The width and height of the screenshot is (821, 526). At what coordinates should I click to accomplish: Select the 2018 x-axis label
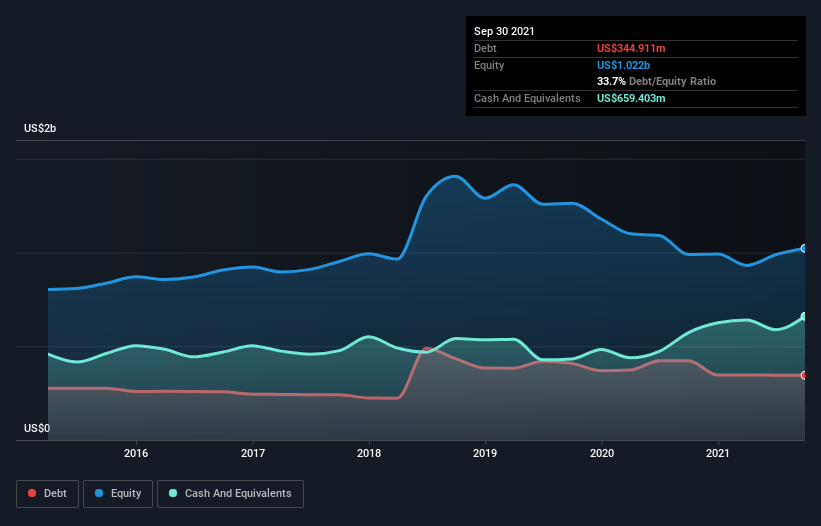point(369,453)
